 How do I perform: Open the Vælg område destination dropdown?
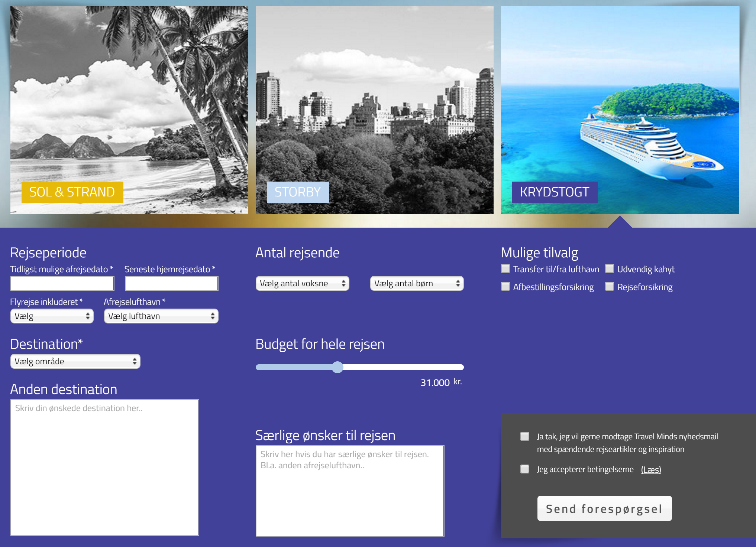coord(75,361)
